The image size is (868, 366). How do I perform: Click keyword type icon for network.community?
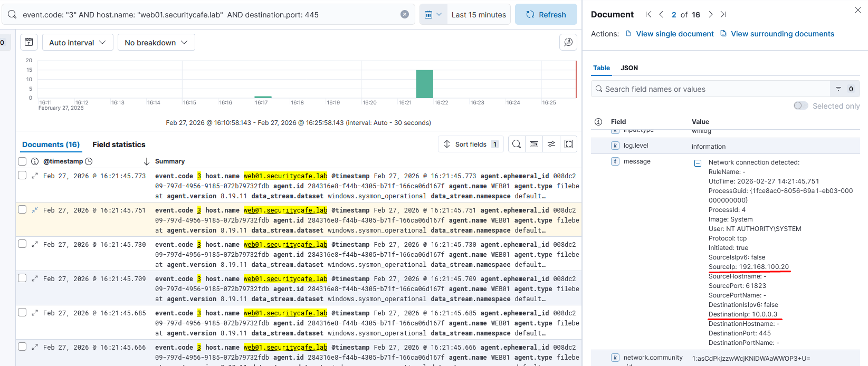click(x=615, y=358)
